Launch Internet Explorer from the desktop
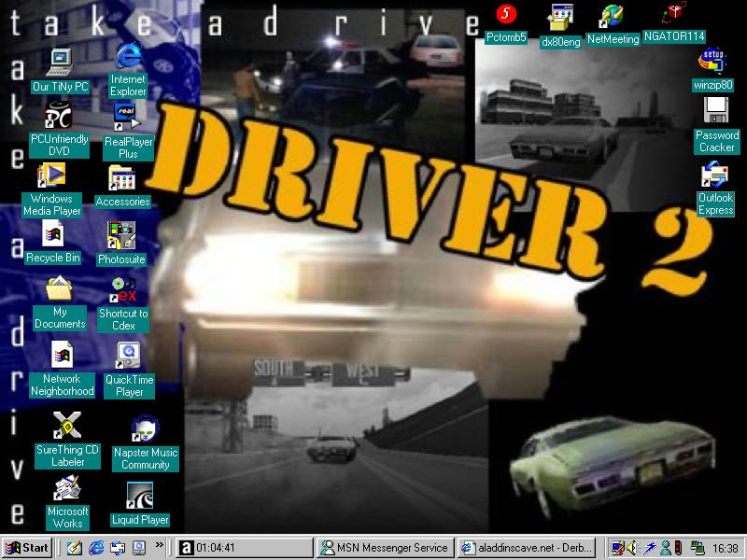747x560 pixels. click(128, 58)
